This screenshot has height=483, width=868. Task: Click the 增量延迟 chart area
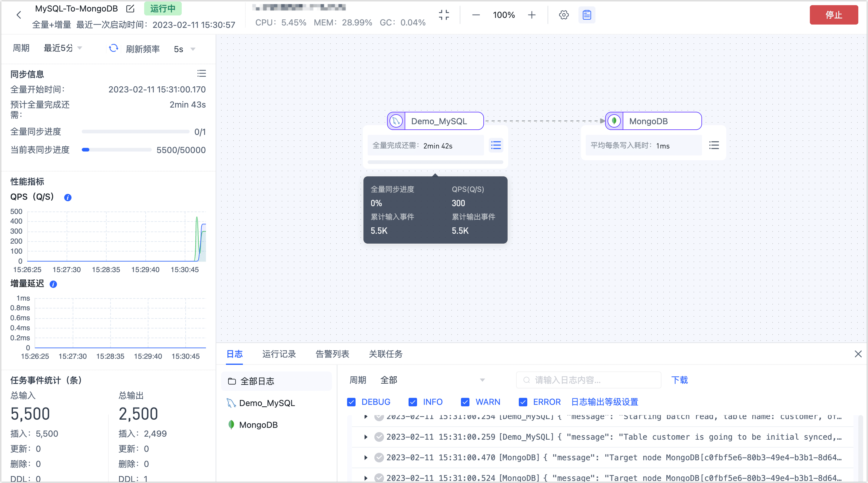click(120, 323)
